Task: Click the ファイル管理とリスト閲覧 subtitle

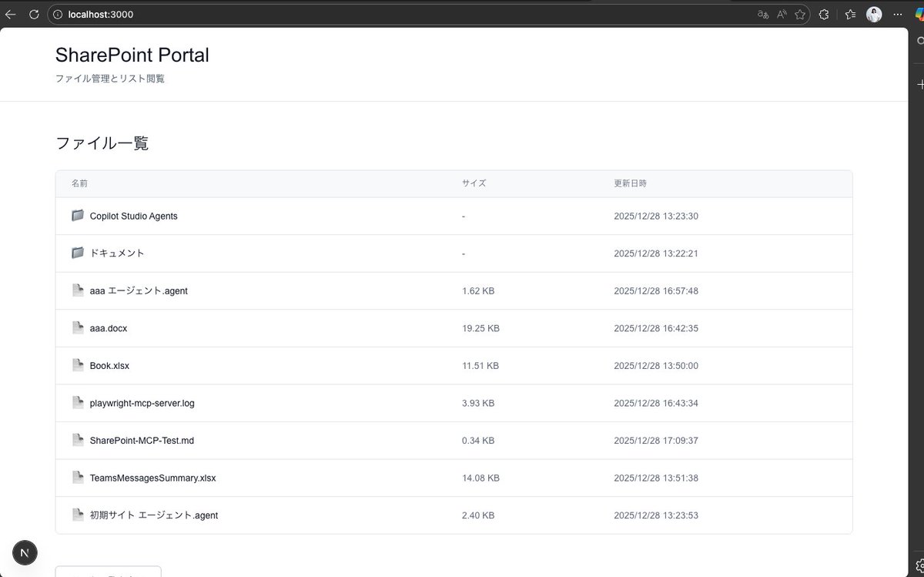Action: point(109,79)
